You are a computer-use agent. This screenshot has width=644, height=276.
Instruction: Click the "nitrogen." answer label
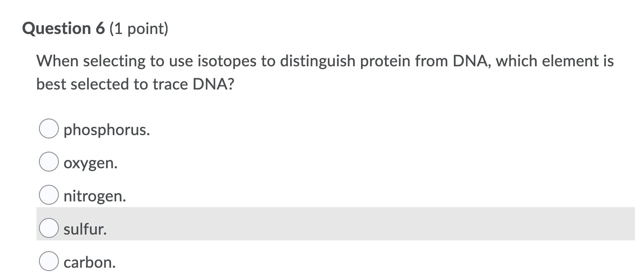click(x=94, y=196)
